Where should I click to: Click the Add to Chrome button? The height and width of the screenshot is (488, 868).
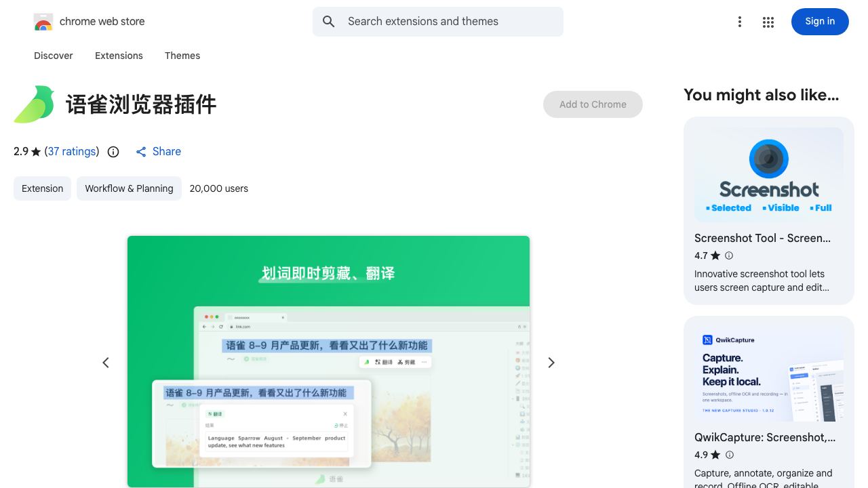[x=593, y=104]
